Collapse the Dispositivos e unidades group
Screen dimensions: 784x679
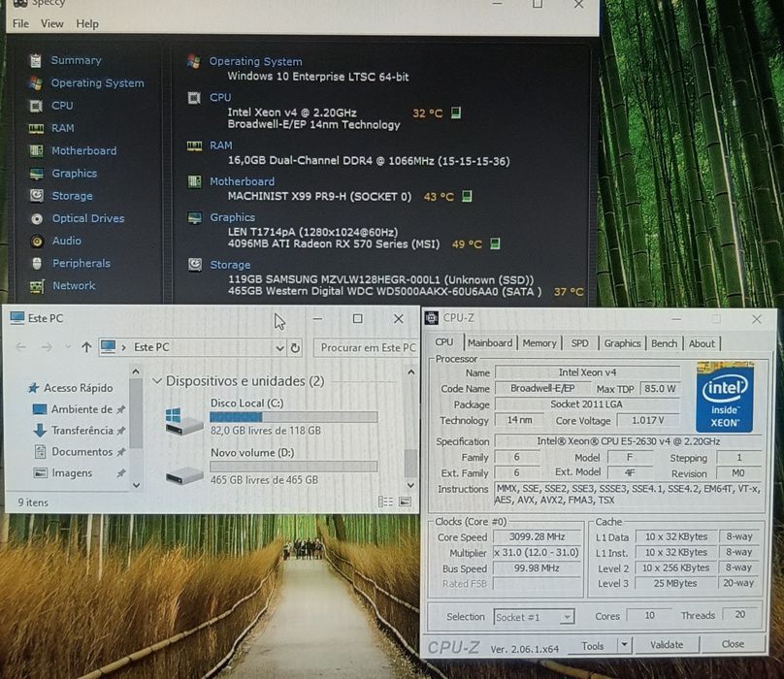(x=156, y=381)
